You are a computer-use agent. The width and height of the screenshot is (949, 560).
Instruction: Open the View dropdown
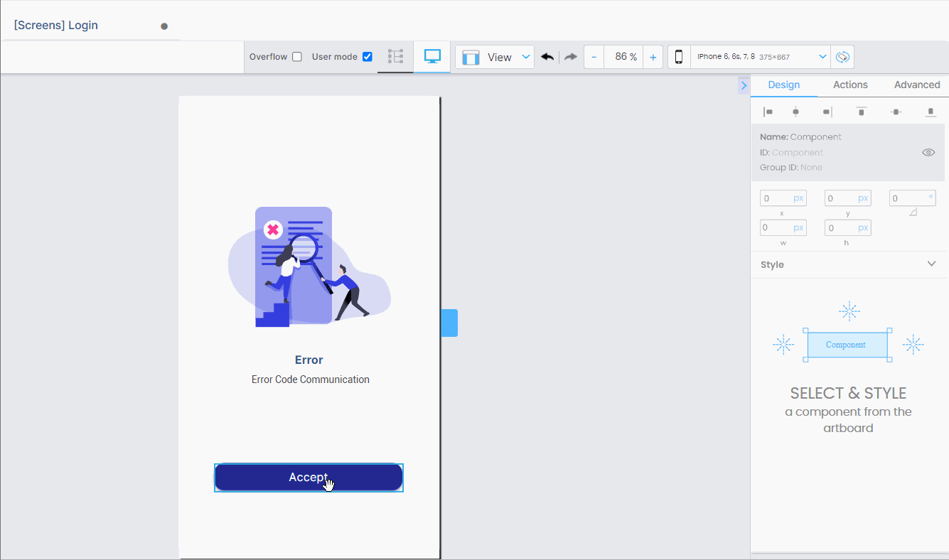[495, 57]
